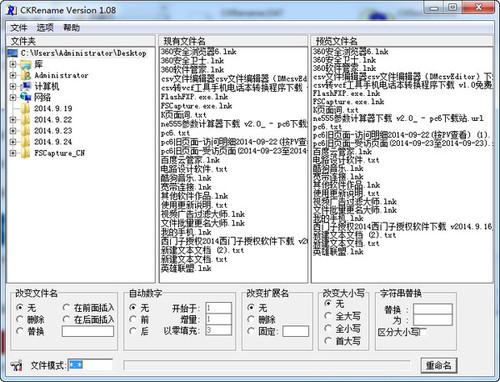The image size is (500, 382).
Task: Expand the 计算机 tree node
Action: pyautogui.click(x=13, y=86)
